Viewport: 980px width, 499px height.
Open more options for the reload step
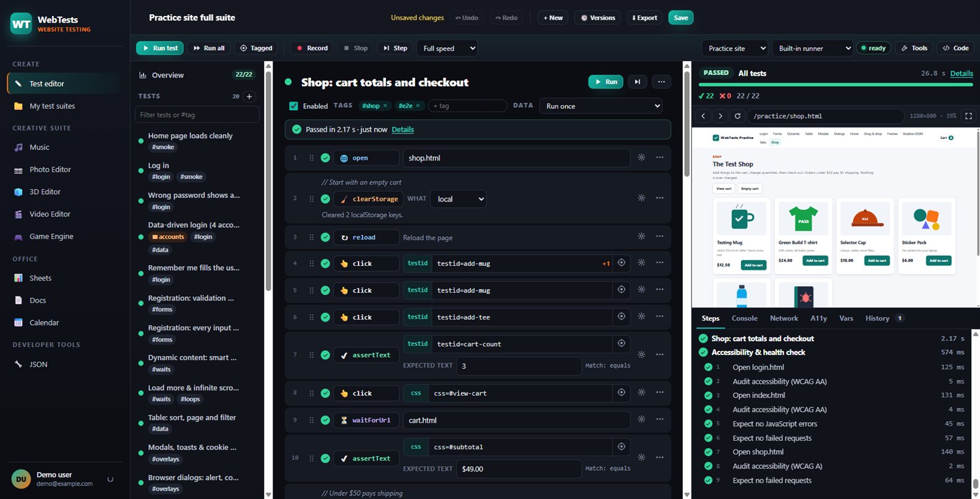point(660,236)
